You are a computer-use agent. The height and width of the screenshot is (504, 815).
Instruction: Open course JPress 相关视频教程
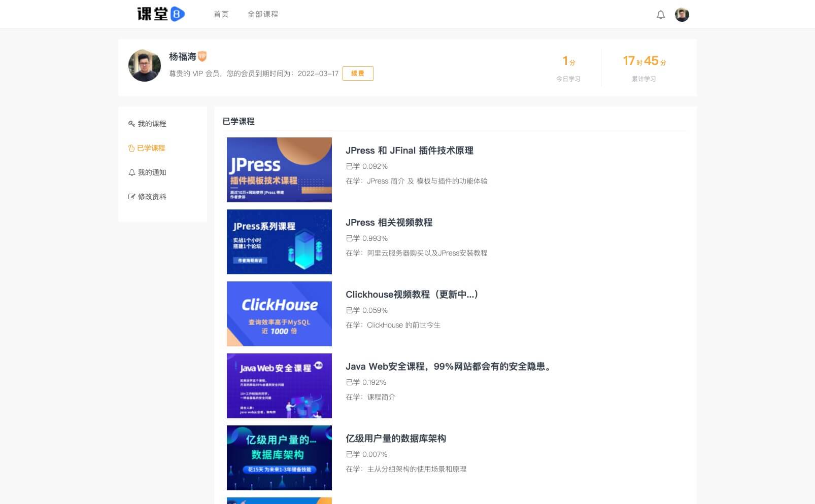(x=389, y=223)
